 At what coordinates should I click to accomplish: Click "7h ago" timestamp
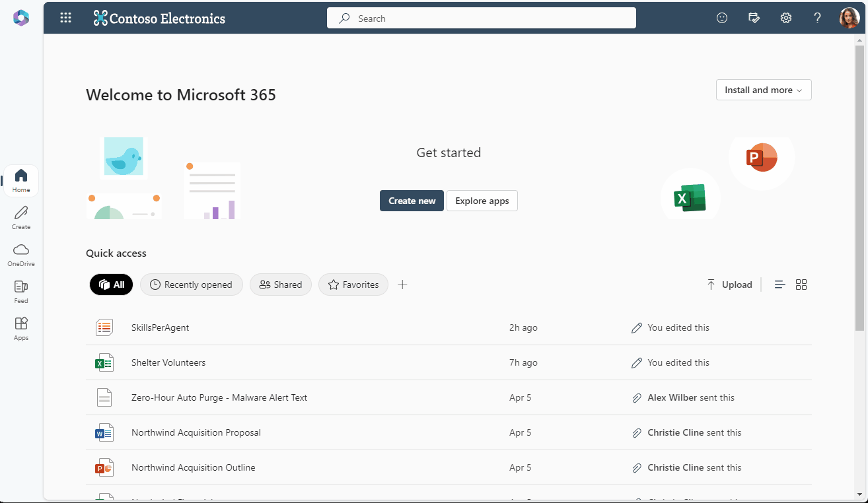pyautogui.click(x=523, y=362)
